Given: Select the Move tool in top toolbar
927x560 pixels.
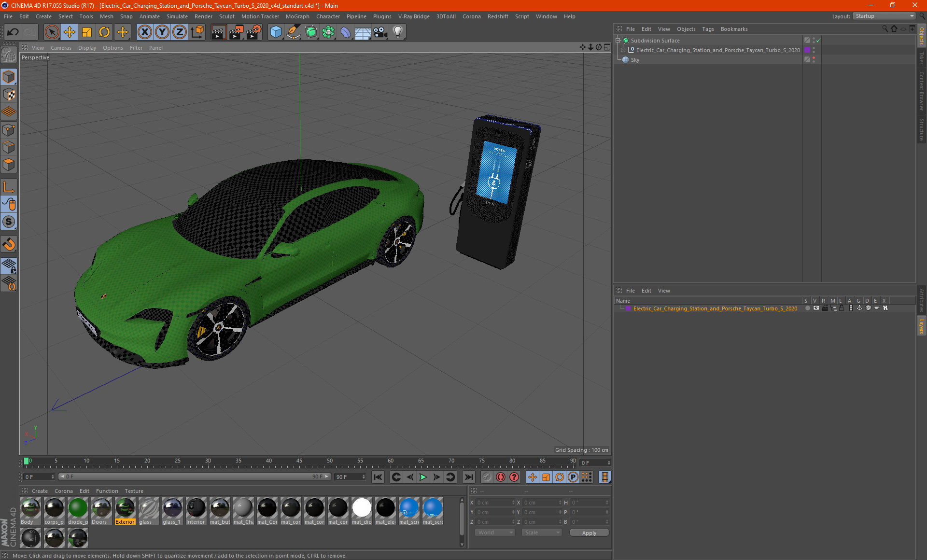Looking at the screenshot, I should click(70, 32).
